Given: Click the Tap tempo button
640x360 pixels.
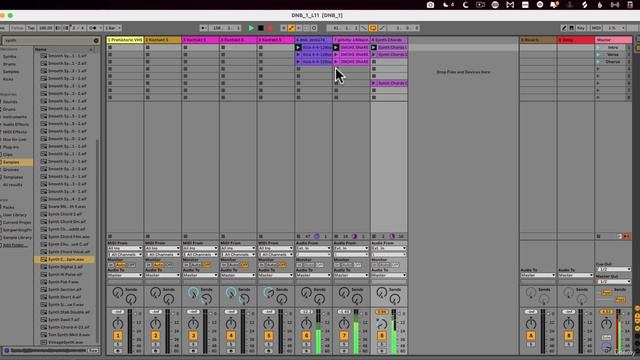Looking at the screenshot, I should 31,28.
